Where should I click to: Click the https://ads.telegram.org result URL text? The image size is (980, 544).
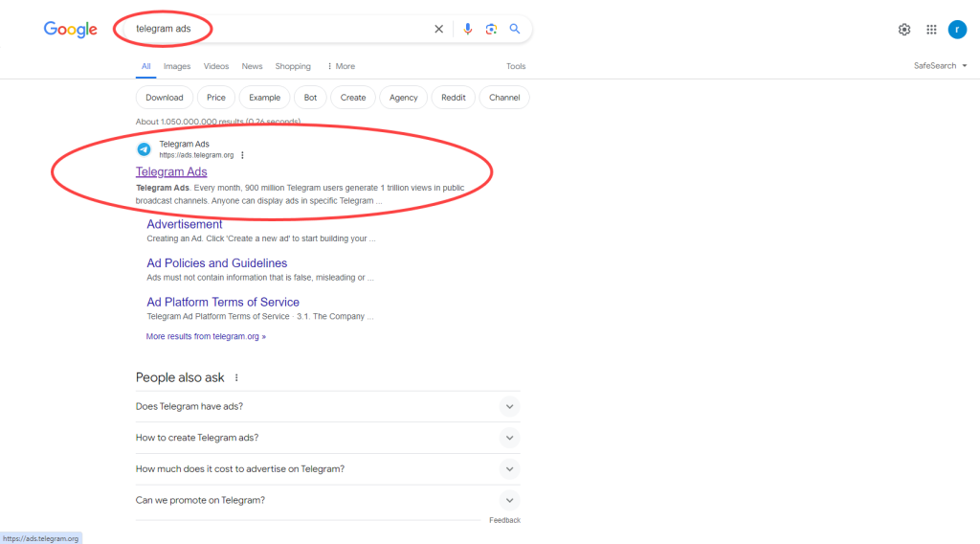click(196, 155)
